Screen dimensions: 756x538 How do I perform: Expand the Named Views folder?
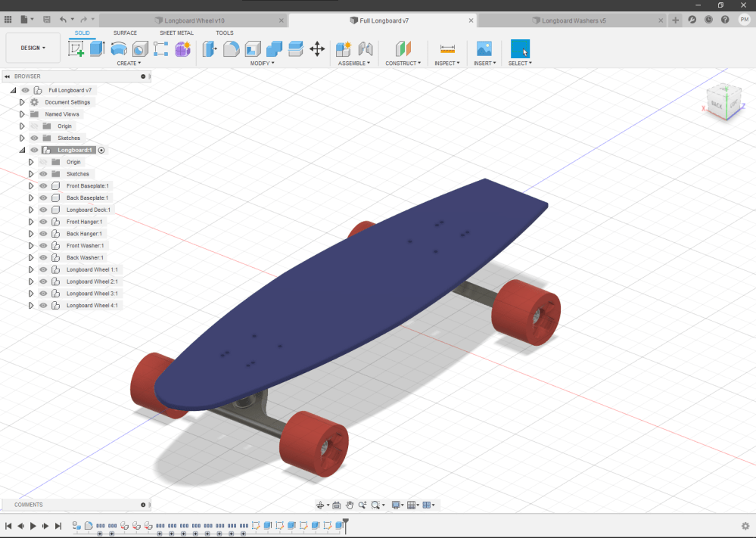23,114
